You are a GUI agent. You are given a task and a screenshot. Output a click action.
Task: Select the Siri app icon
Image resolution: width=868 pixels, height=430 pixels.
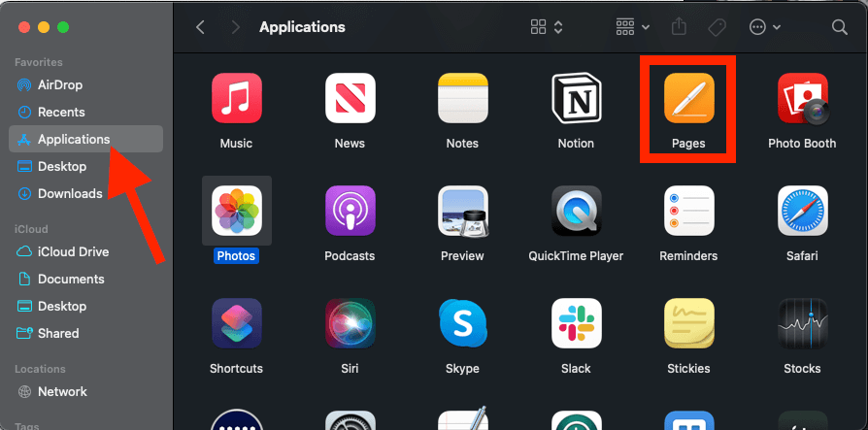pyautogui.click(x=350, y=323)
